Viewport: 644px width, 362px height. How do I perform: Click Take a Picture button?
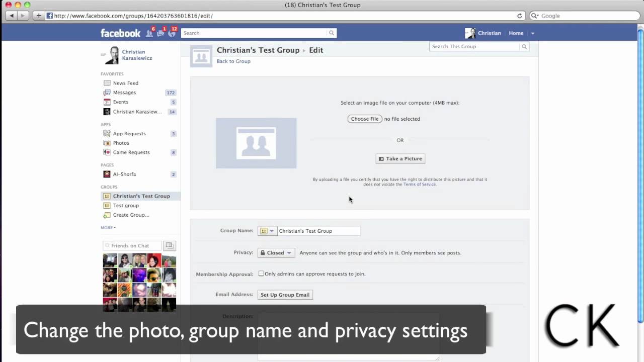[400, 158]
